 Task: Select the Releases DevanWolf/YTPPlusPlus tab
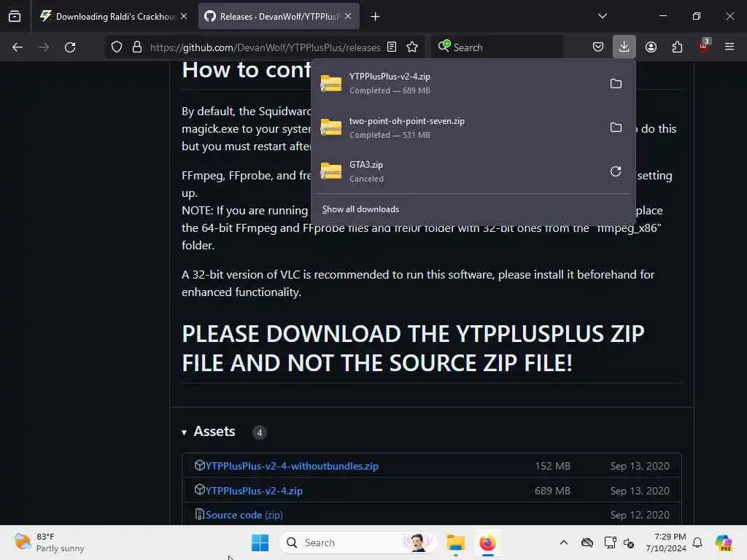tap(279, 17)
